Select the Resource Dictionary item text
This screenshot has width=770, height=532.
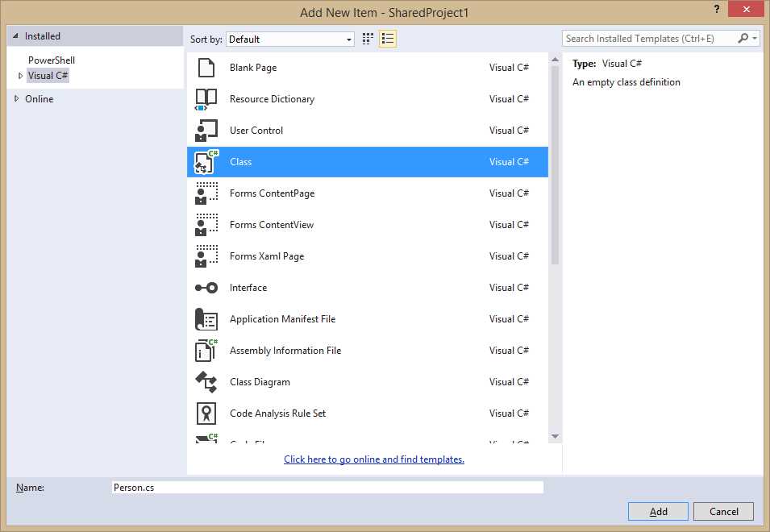pos(272,99)
